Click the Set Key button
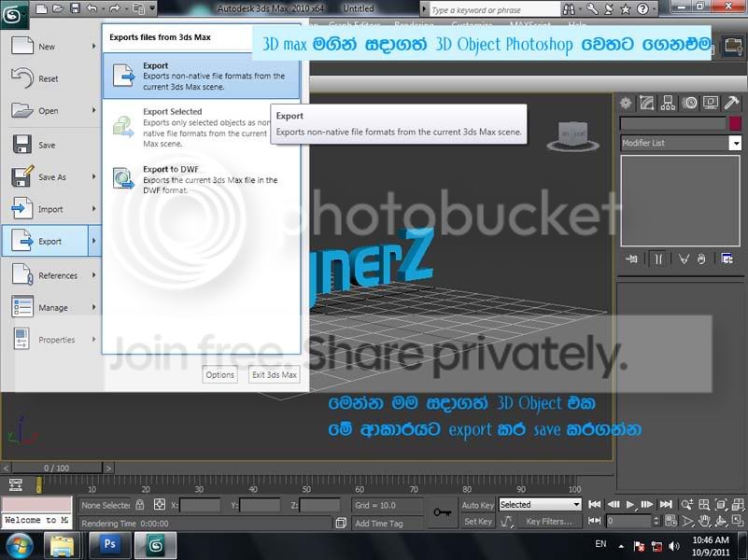Screen dimensions: 748x560 pos(477,522)
